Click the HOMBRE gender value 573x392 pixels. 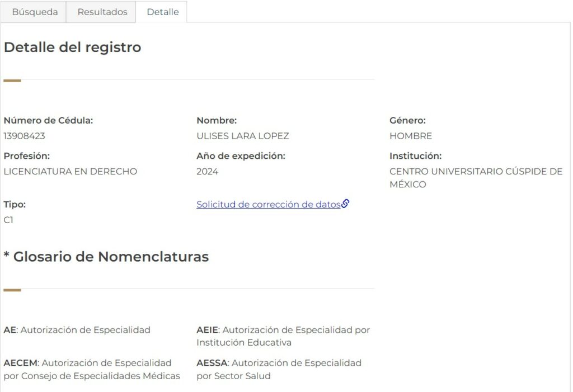[x=411, y=136]
